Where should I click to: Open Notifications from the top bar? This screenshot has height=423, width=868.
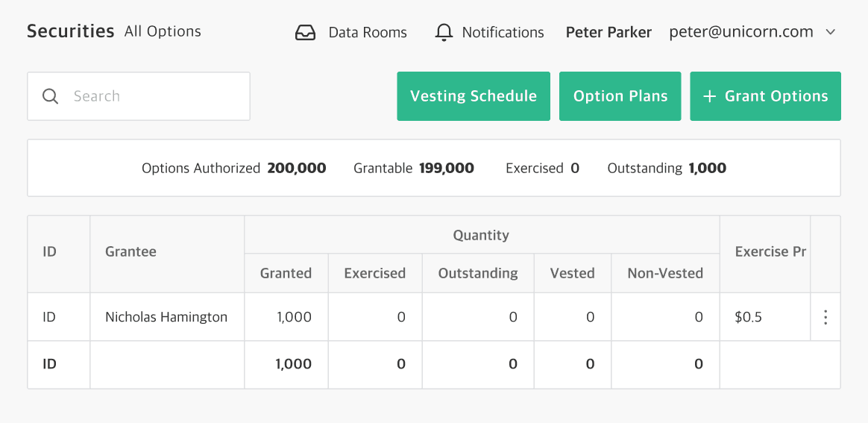click(503, 33)
